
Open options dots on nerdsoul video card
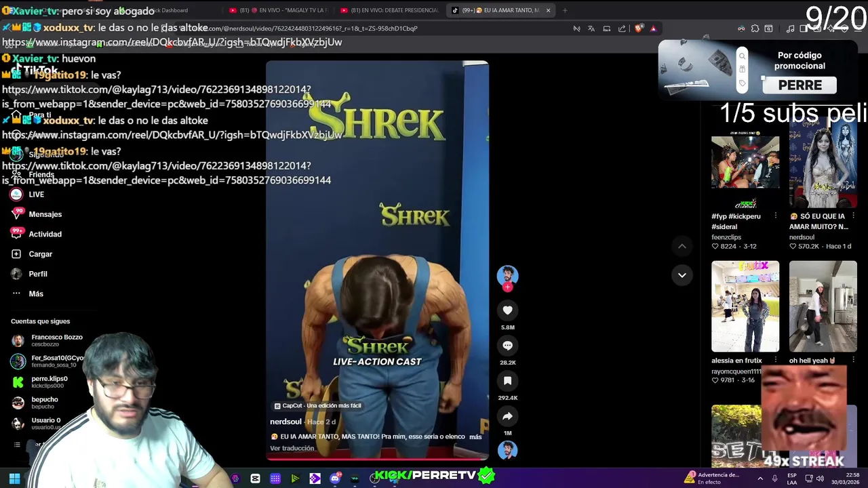coord(853,216)
